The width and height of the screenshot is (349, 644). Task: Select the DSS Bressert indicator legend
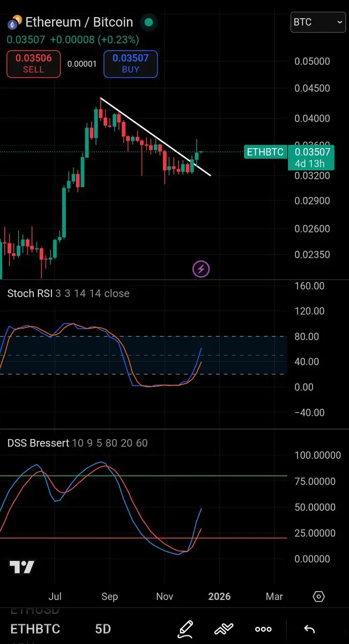point(78,443)
